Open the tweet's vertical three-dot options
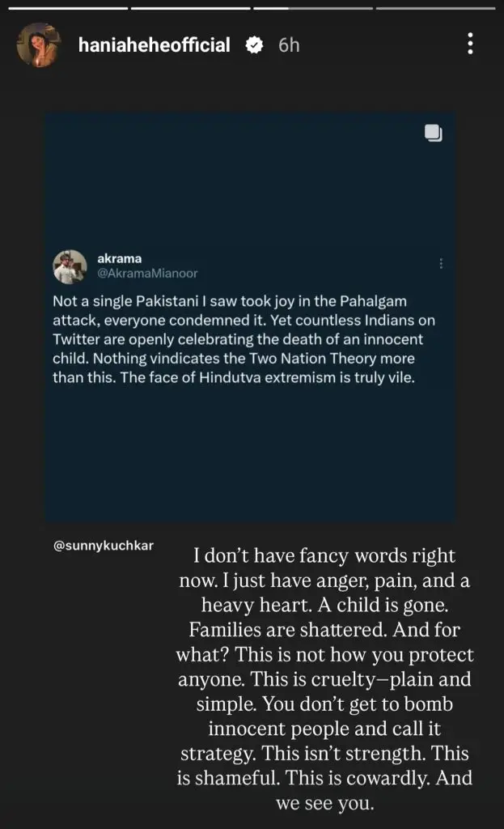 pyautogui.click(x=441, y=263)
